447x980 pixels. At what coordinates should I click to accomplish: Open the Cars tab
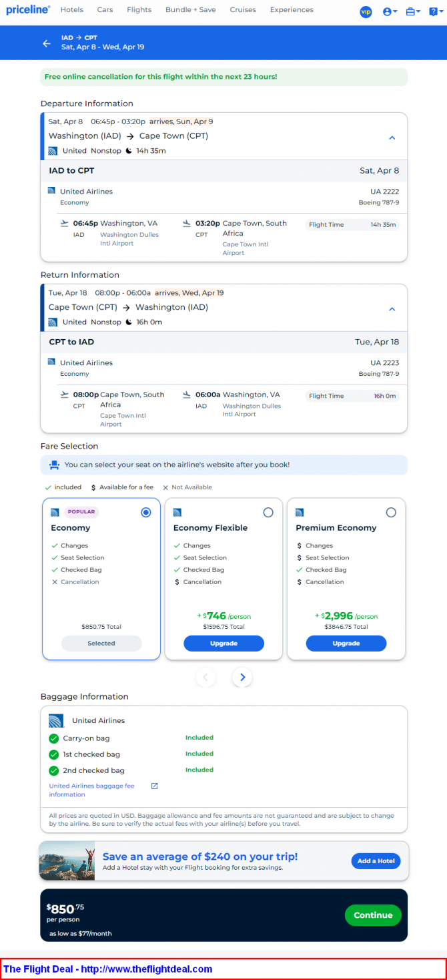105,10
